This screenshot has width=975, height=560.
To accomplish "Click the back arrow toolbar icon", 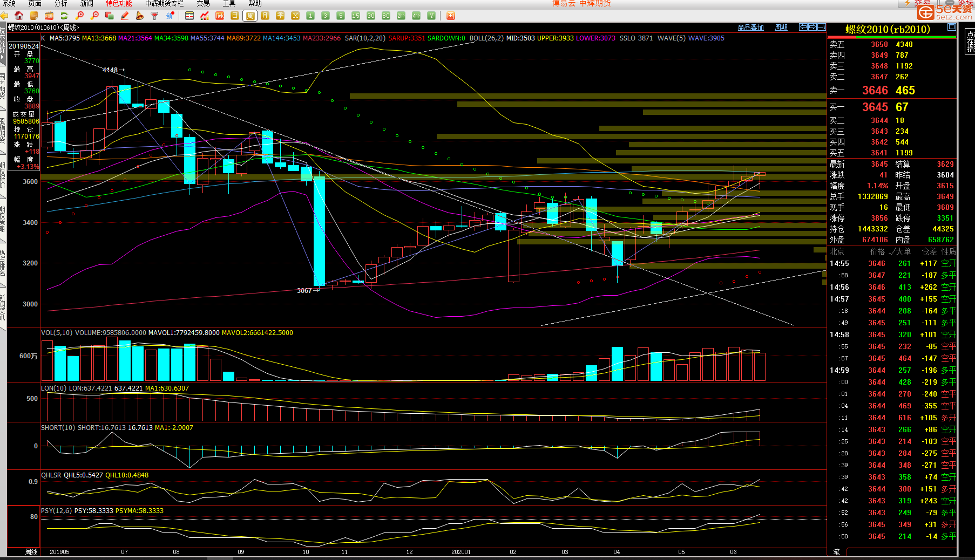I will click(x=4, y=16).
